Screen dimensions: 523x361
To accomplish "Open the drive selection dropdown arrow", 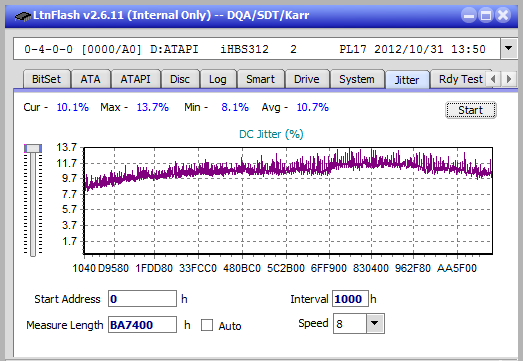I will point(508,48).
